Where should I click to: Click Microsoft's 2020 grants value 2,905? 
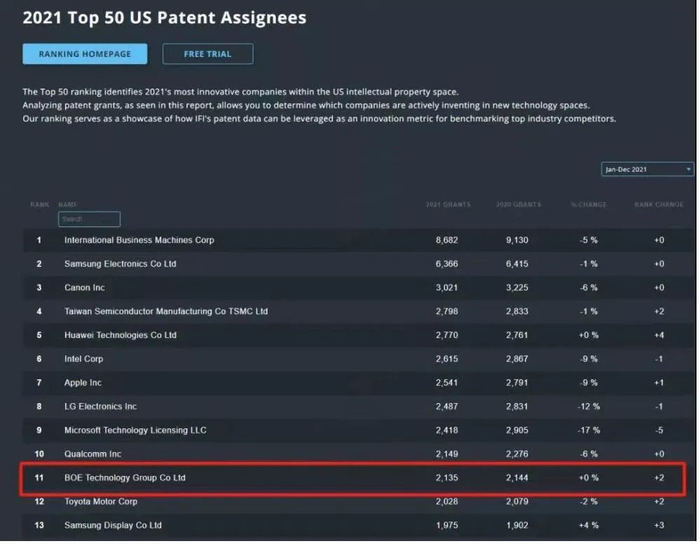(x=517, y=430)
